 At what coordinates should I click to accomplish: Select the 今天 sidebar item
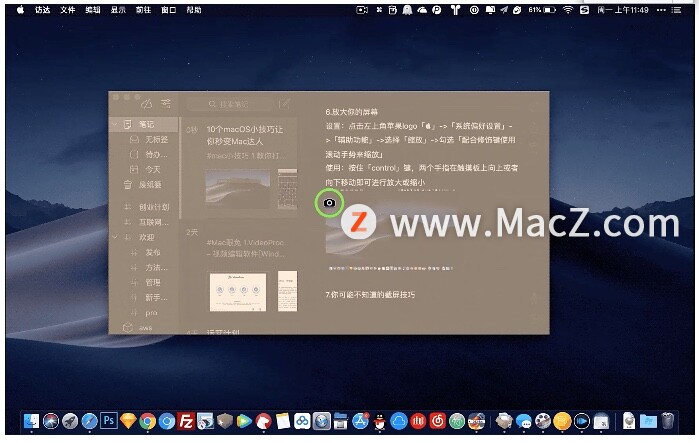144,169
